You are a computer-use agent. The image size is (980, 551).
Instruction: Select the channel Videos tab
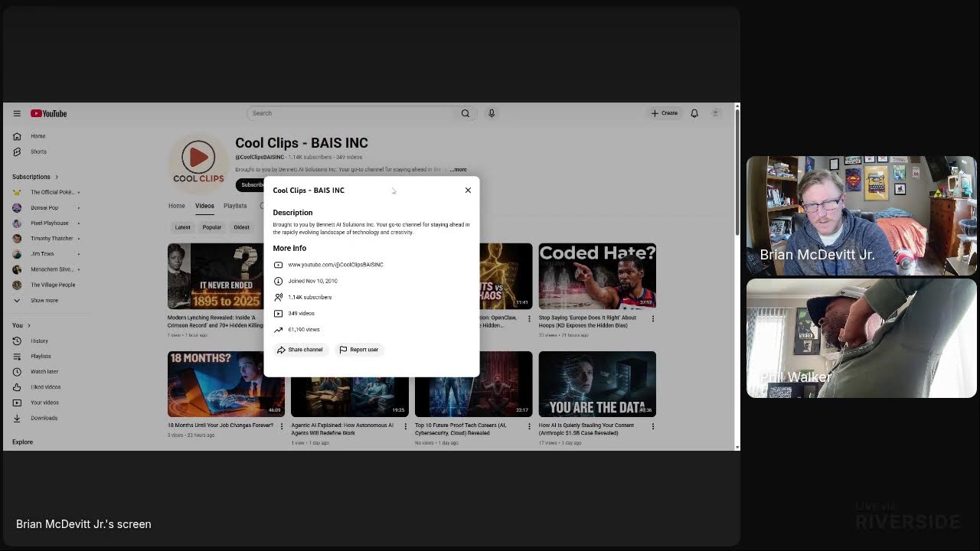point(204,206)
